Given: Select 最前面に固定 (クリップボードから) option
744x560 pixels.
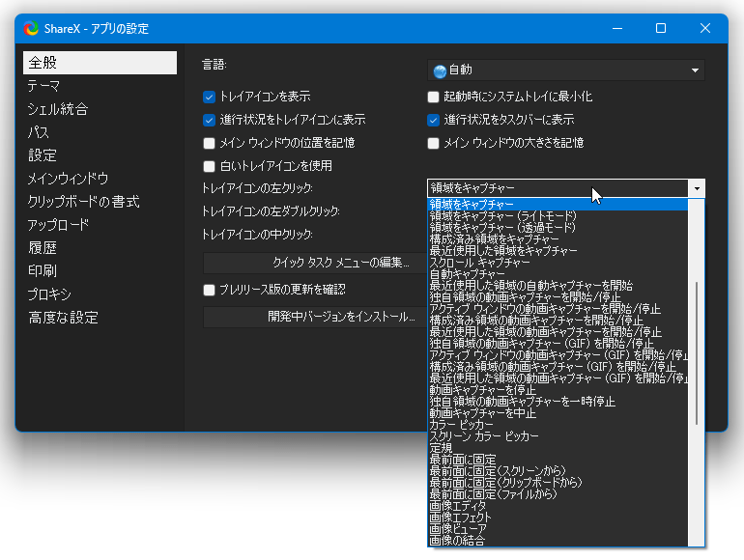Looking at the screenshot, I should point(558,483).
